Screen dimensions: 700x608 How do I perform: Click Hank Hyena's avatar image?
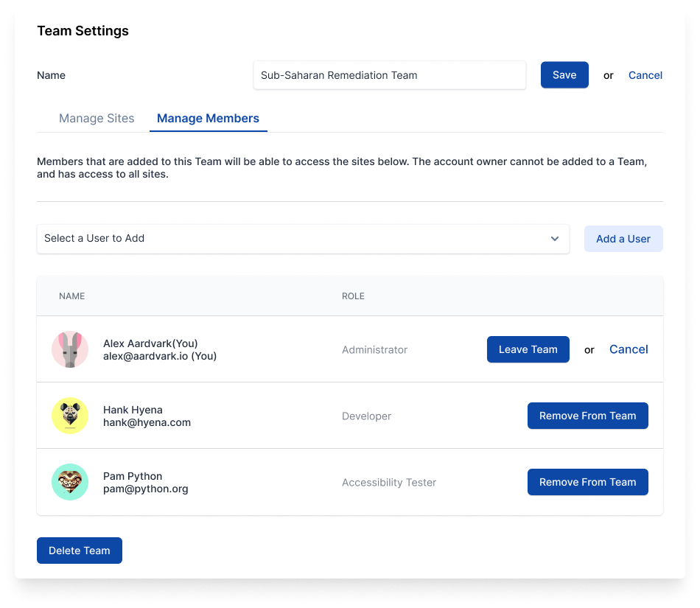(x=70, y=416)
